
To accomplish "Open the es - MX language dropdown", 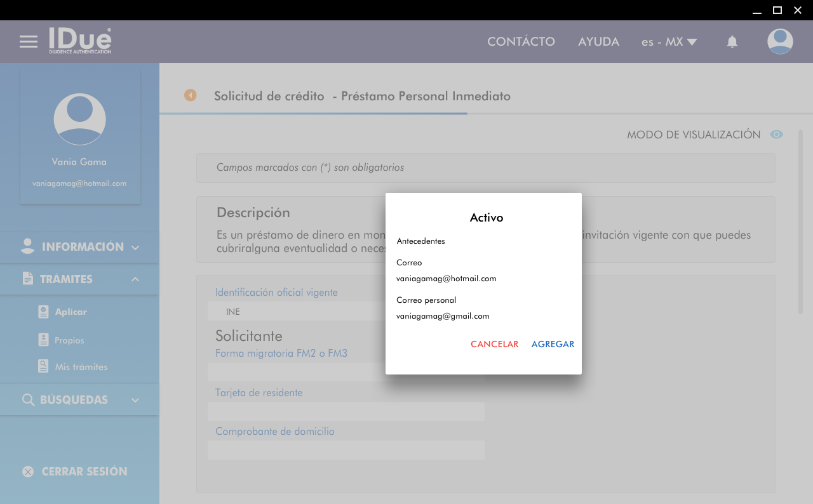I will pos(669,42).
